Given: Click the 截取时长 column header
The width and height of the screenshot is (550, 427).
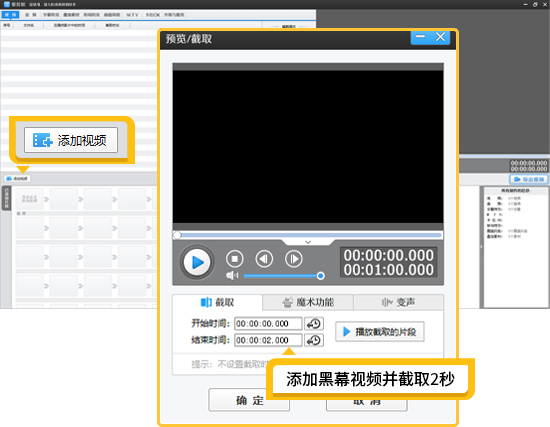Looking at the screenshot, I should point(112,25).
